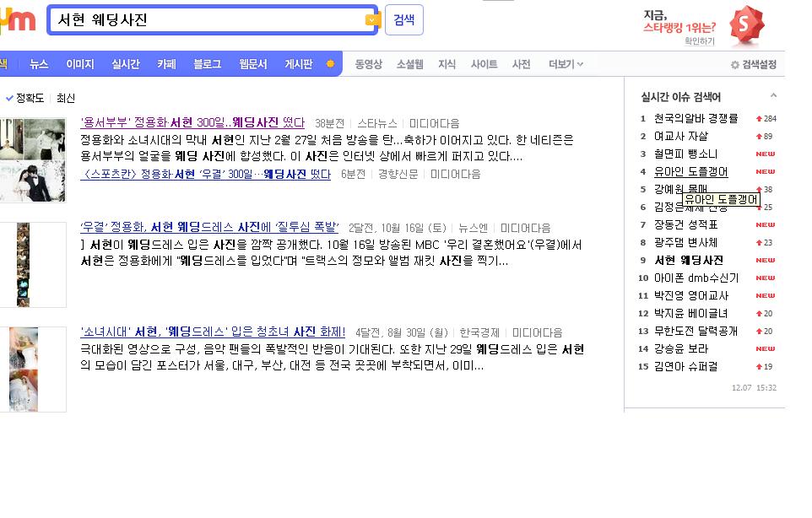
Task: Click the 실시간 이슈 검색어 heading
Action: click(680, 97)
